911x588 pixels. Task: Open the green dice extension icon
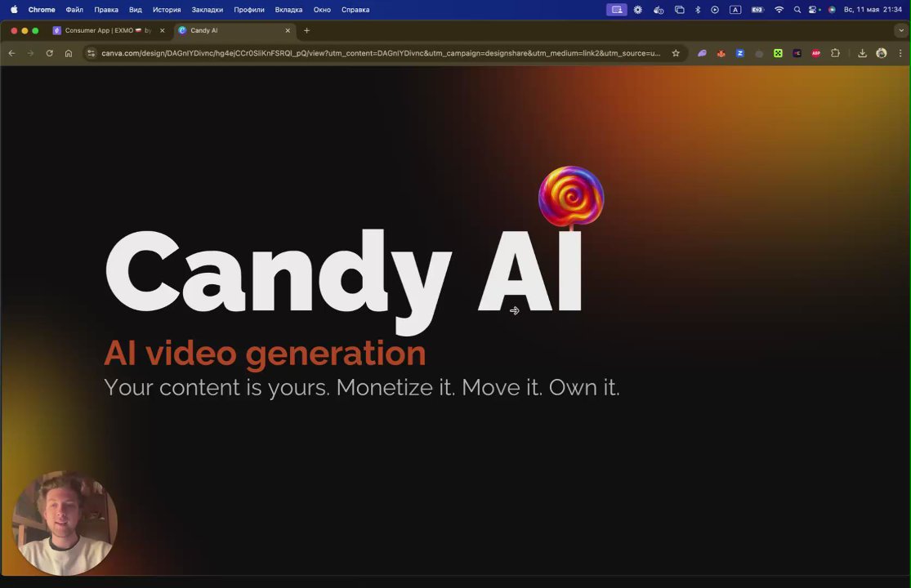[x=778, y=53]
